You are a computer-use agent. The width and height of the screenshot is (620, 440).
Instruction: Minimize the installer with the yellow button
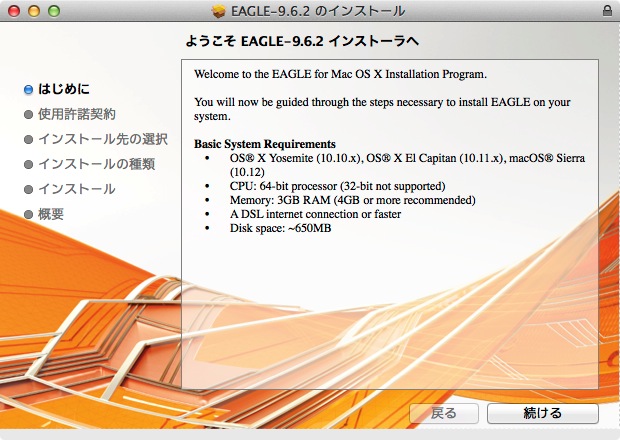(32, 11)
